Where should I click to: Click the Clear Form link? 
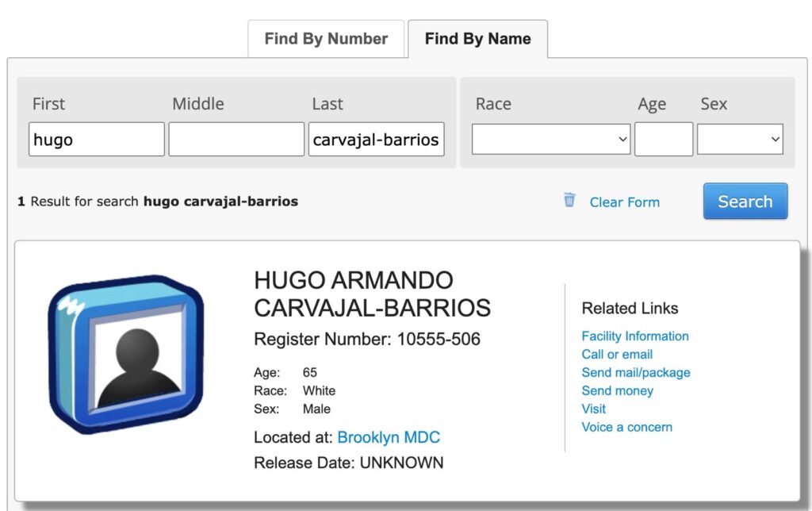click(624, 202)
